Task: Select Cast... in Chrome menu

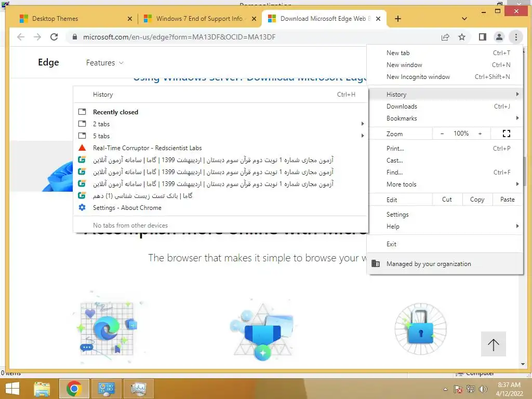Action: coord(445,161)
